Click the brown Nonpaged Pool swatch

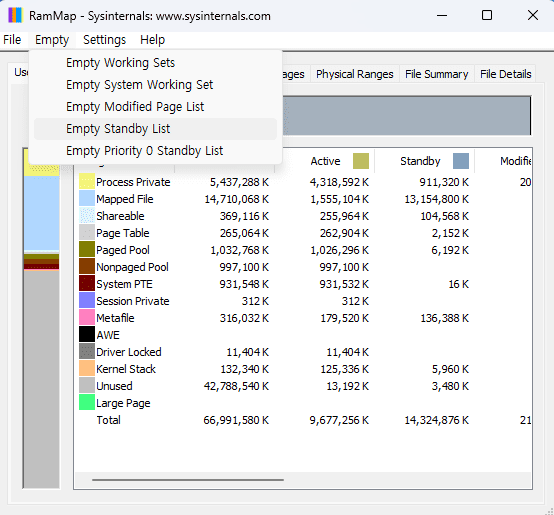coord(87,267)
